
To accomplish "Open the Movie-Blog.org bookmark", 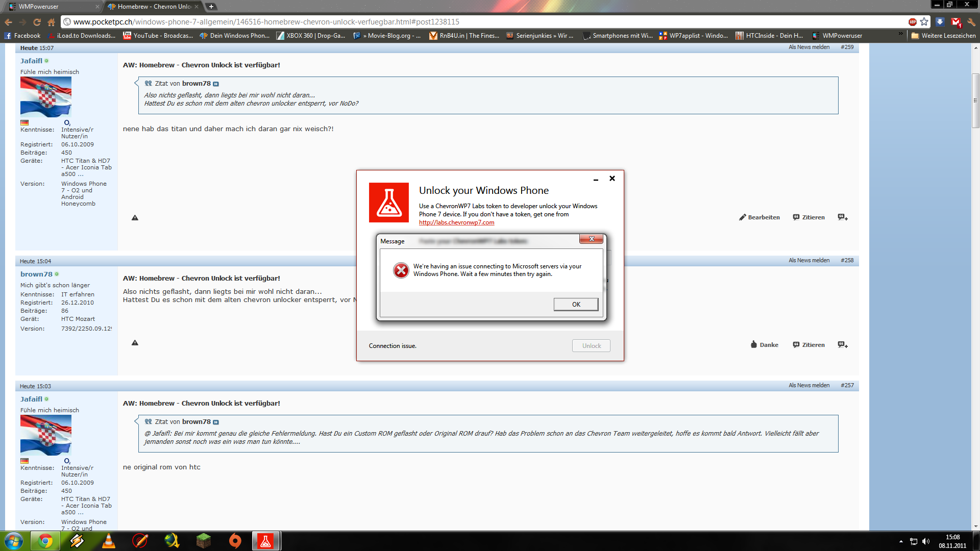I will click(x=387, y=36).
